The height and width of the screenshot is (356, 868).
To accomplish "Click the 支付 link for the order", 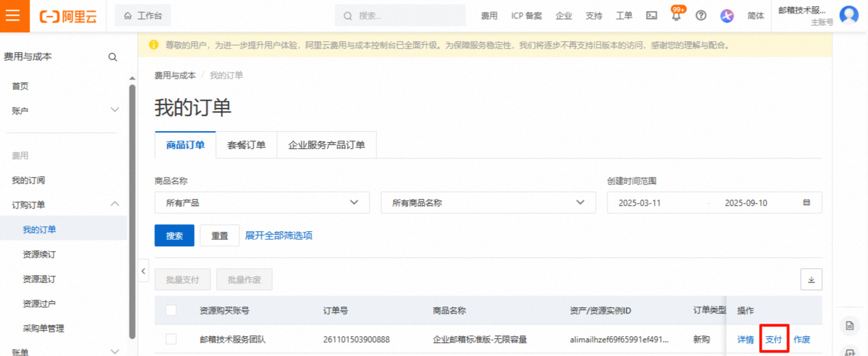I will click(x=773, y=340).
